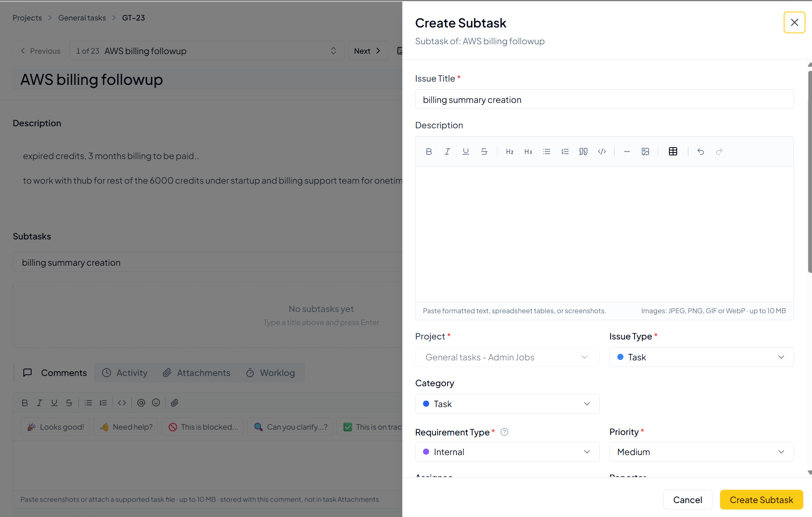Insert numbered list in subtask description
Screen dimensions: 812x517
pyautogui.click(x=565, y=152)
